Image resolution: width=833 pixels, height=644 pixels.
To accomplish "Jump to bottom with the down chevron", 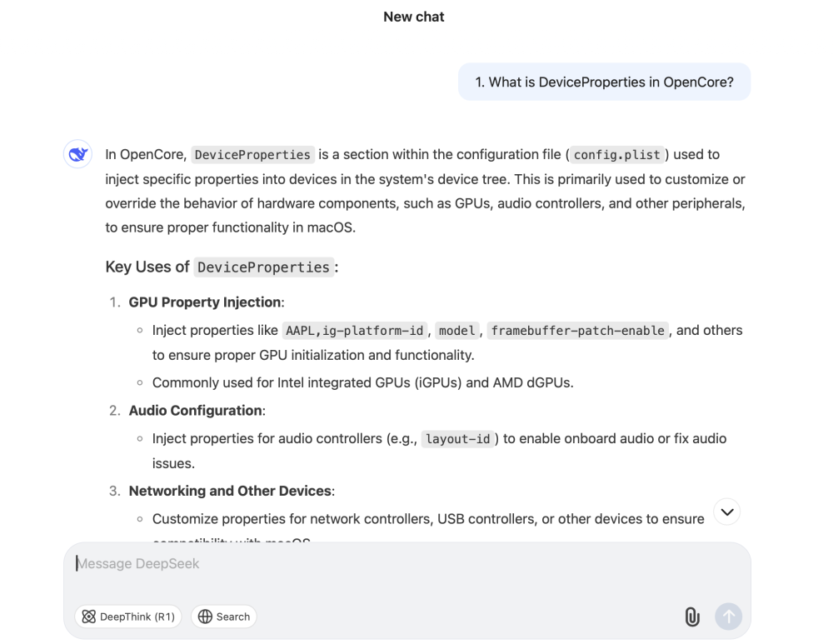I will pyautogui.click(x=727, y=512).
